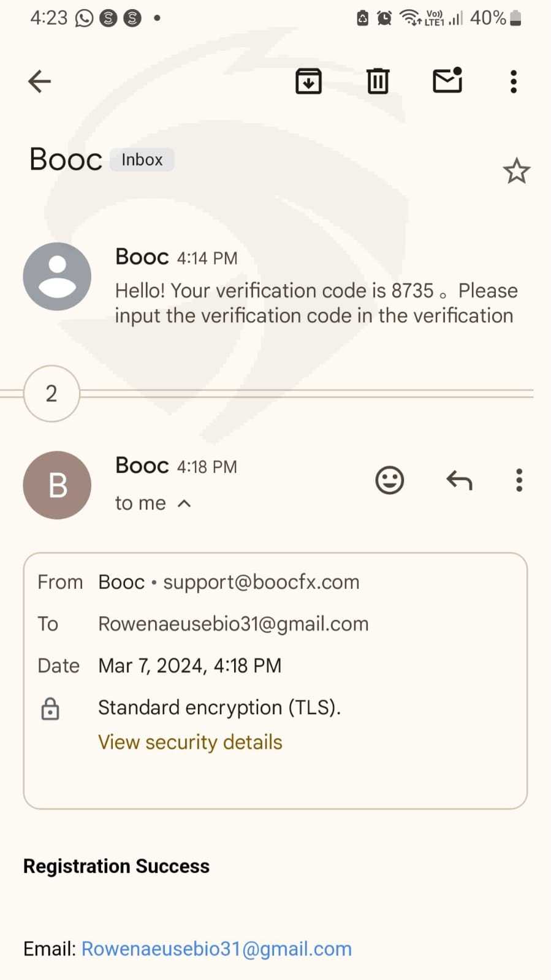The height and width of the screenshot is (980, 551).
Task: Mark the conversation as unread
Action: tap(447, 80)
